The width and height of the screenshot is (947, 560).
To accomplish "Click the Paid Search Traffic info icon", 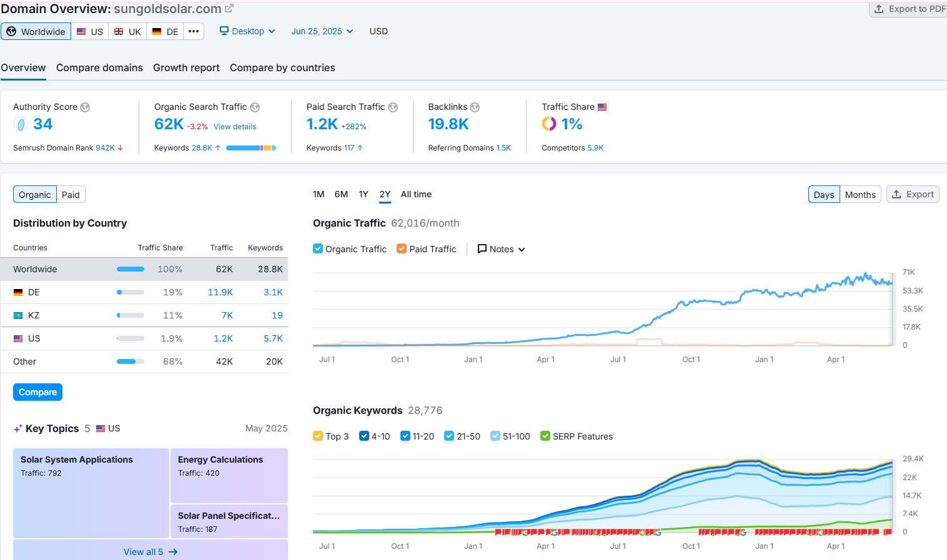I will (x=393, y=107).
